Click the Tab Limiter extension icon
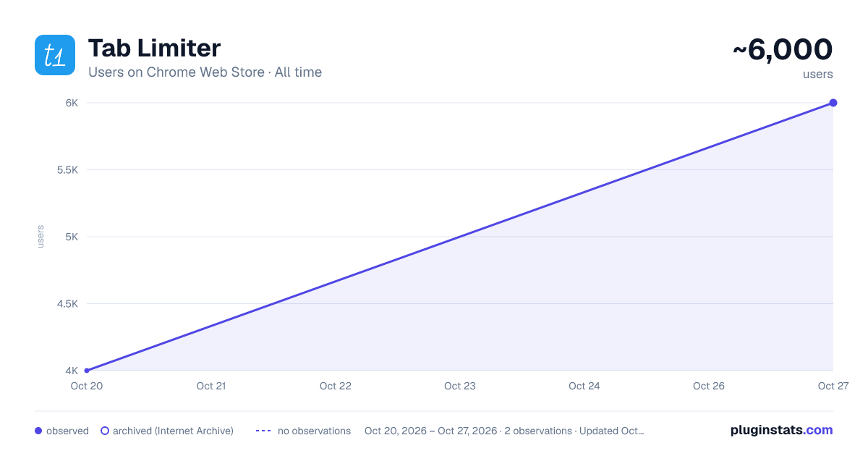Image resolution: width=868 pixels, height=456 pixels. coord(55,55)
